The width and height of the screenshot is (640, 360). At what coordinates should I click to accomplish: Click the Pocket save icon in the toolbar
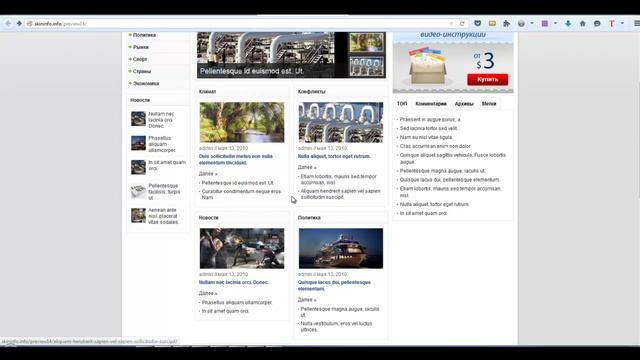(x=478, y=24)
